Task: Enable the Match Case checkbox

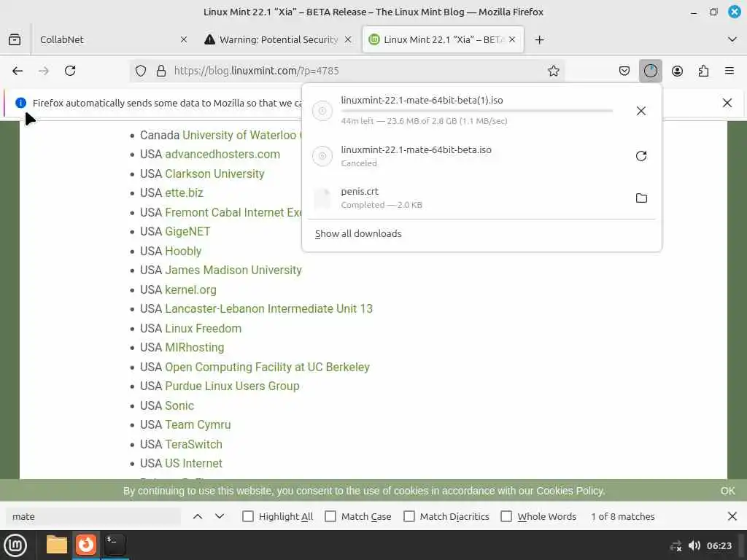Action: point(330,516)
